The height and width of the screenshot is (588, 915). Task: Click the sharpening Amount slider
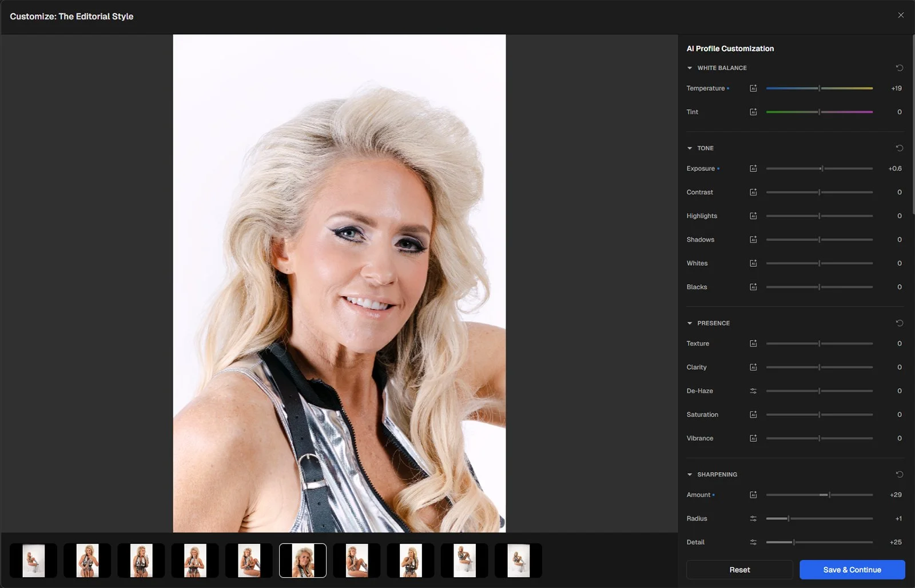(819, 495)
